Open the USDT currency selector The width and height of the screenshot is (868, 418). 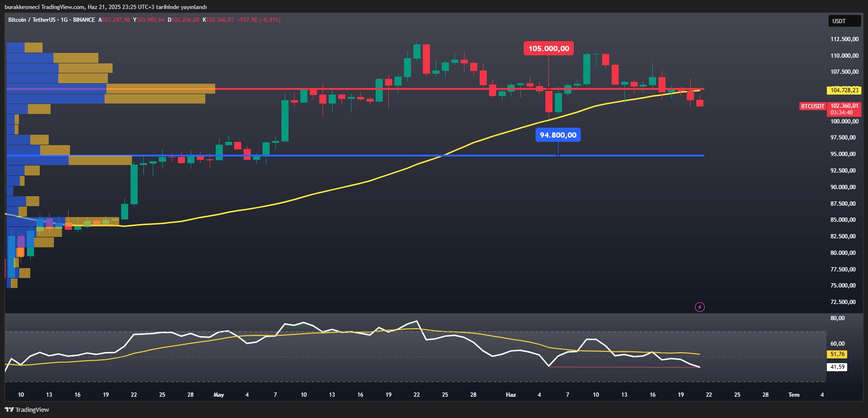point(844,21)
